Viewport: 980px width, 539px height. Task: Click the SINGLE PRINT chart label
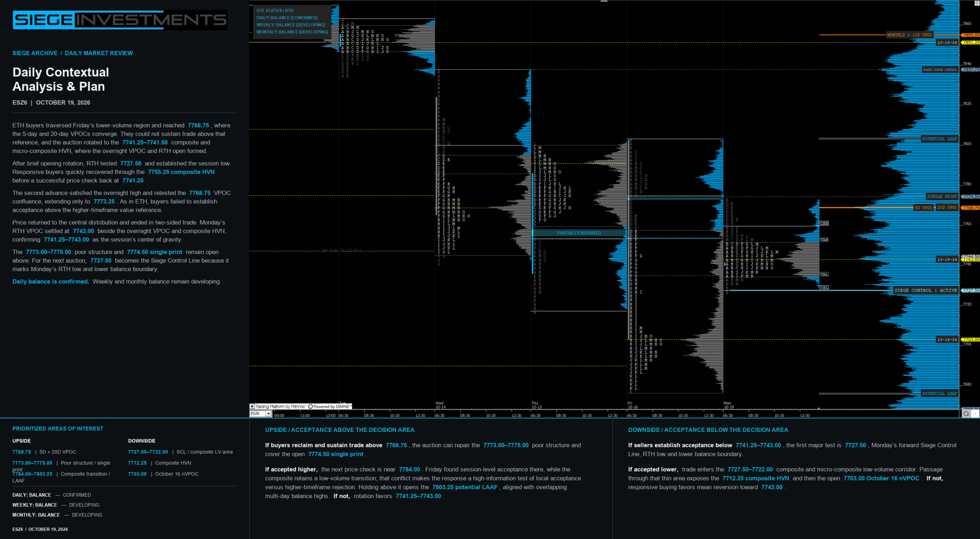click(x=942, y=196)
